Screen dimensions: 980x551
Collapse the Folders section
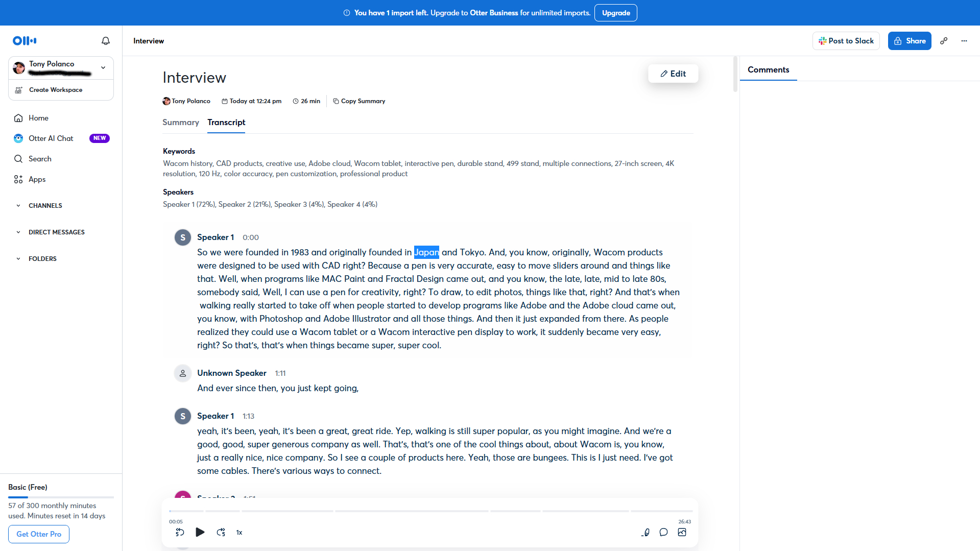18,259
